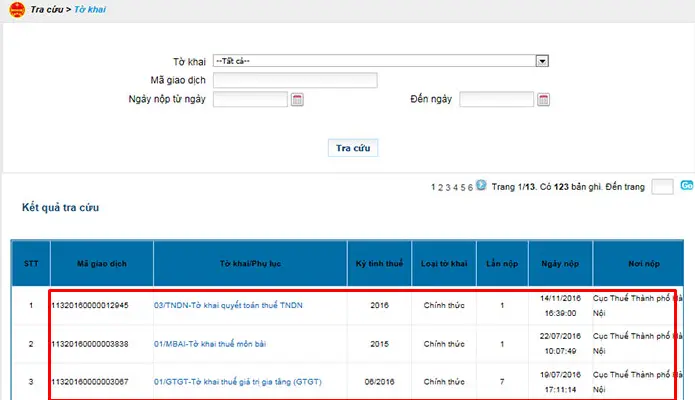Select the 14/11/2016 submission date cell
Image resolution: width=695 pixels, height=400 pixels.
click(x=560, y=306)
